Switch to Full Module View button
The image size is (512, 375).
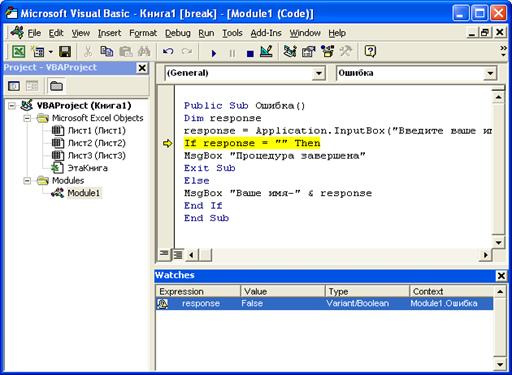click(x=178, y=255)
